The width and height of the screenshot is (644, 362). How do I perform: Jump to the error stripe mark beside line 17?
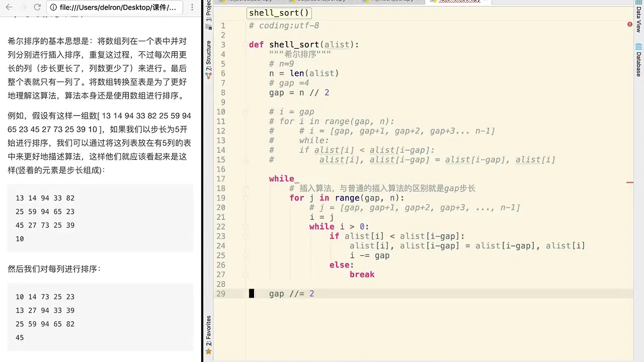point(630,183)
